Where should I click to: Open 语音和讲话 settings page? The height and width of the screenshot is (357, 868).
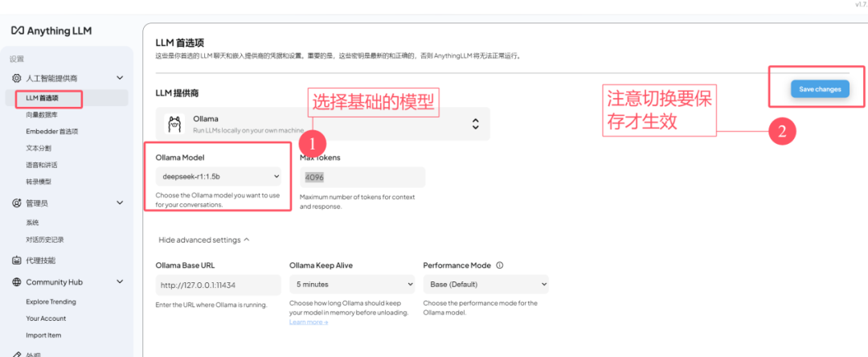pyautogui.click(x=42, y=165)
